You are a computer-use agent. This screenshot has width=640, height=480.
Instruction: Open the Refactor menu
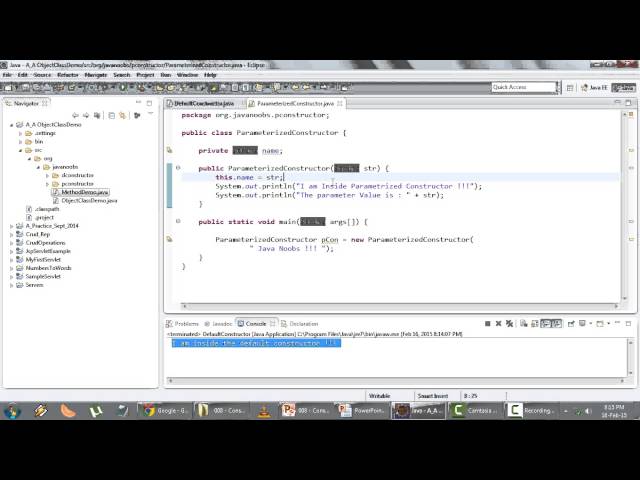(68, 75)
